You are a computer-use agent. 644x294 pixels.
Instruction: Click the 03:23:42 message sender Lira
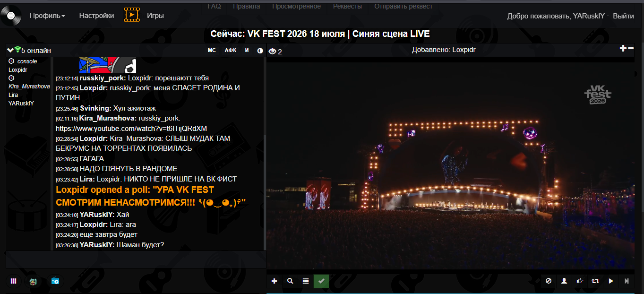coord(87,179)
